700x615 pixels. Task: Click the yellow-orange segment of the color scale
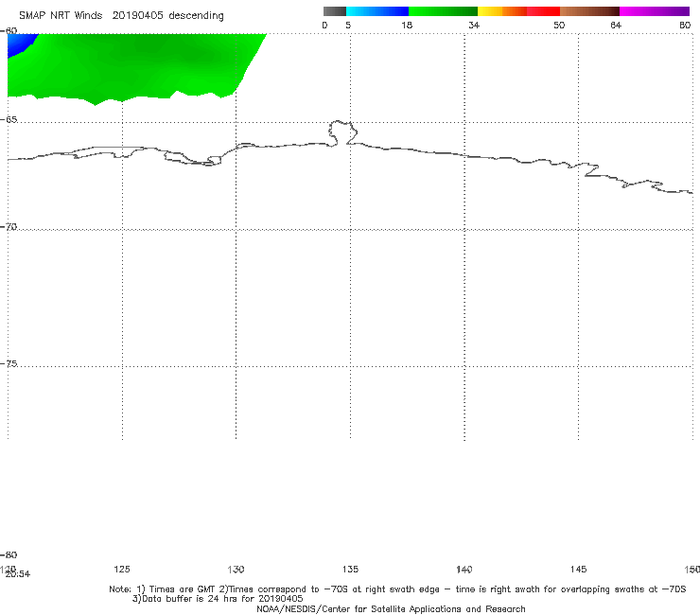(502, 11)
